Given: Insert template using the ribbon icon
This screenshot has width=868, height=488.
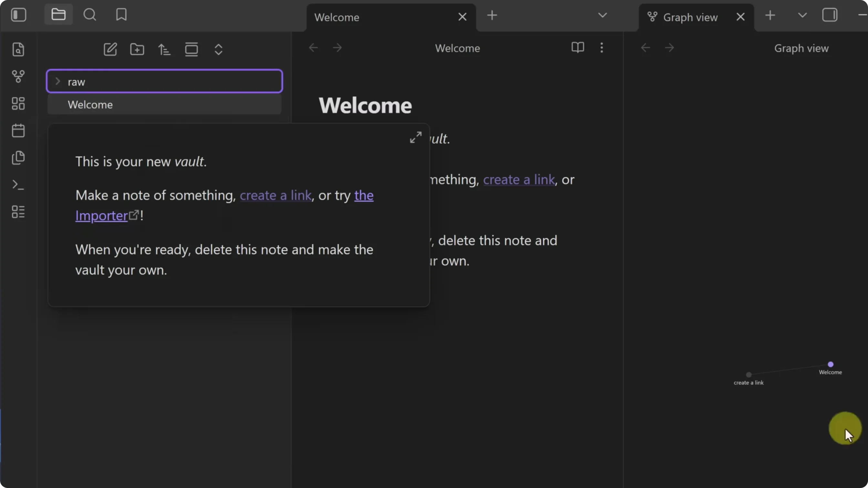Looking at the screenshot, I should tap(18, 158).
